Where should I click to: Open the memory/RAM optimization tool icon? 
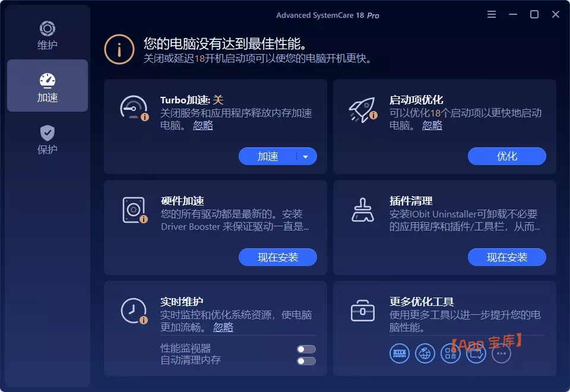click(x=399, y=353)
